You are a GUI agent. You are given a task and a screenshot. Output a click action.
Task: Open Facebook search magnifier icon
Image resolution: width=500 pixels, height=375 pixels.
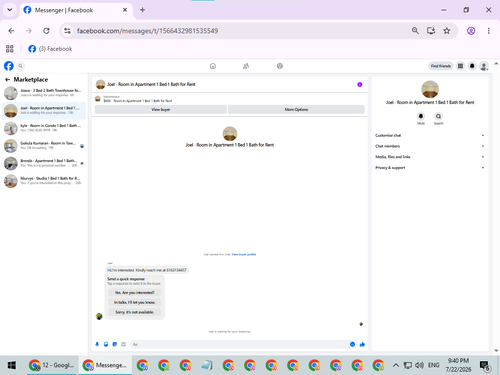pos(20,66)
